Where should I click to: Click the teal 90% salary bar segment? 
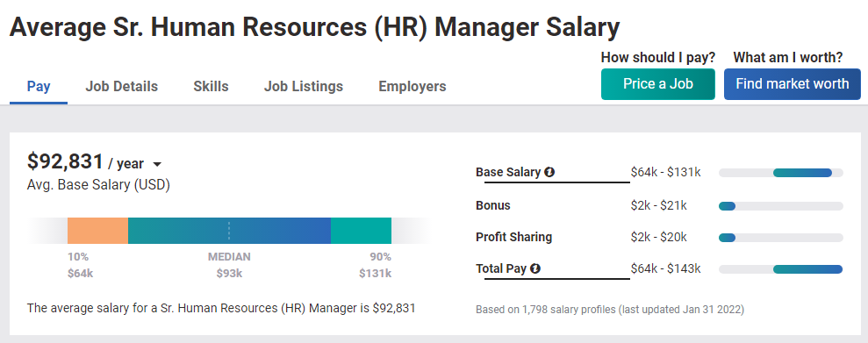pyautogui.click(x=361, y=231)
